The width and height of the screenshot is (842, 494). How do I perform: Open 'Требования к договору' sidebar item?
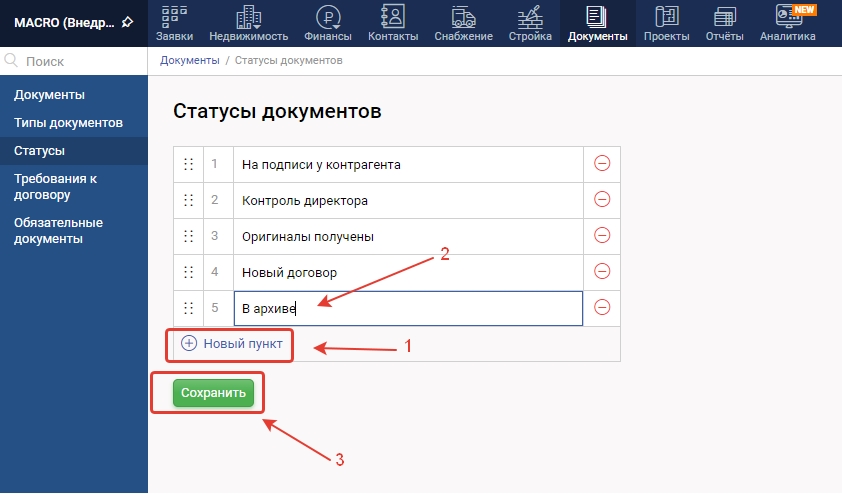pyautogui.click(x=55, y=187)
